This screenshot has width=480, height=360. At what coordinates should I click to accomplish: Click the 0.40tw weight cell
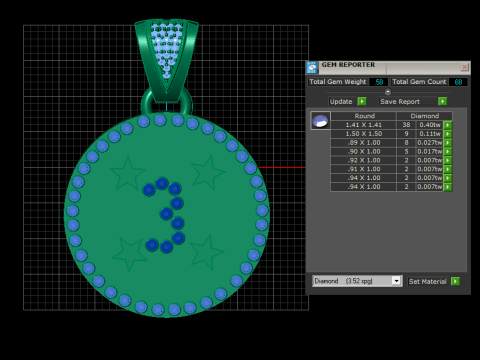pyautogui.click(x=430, y=125)
